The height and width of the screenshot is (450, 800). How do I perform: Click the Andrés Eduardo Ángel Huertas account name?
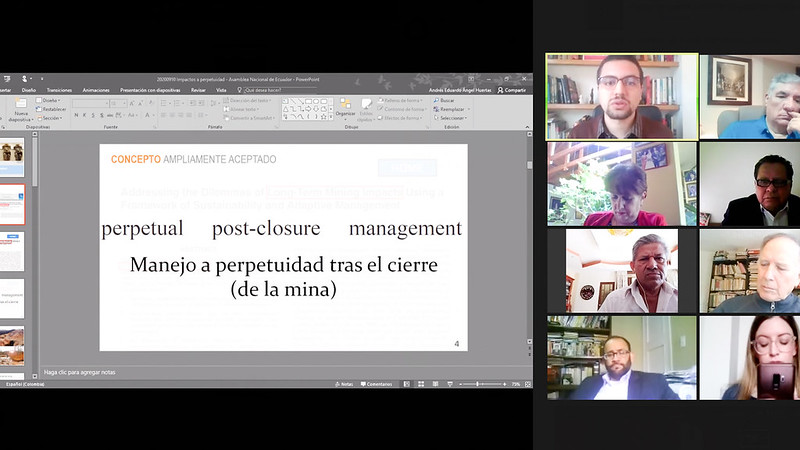460,90
